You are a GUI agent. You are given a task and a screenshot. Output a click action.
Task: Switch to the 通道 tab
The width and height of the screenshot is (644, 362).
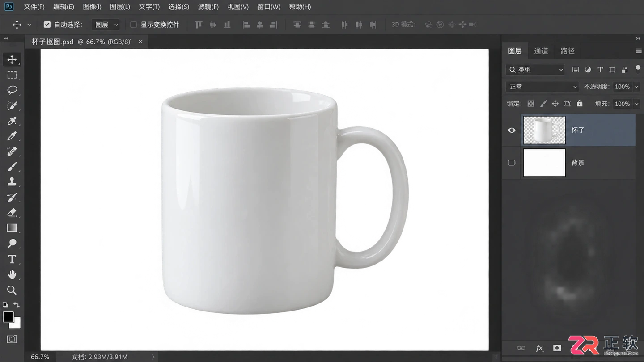(541, 51)
